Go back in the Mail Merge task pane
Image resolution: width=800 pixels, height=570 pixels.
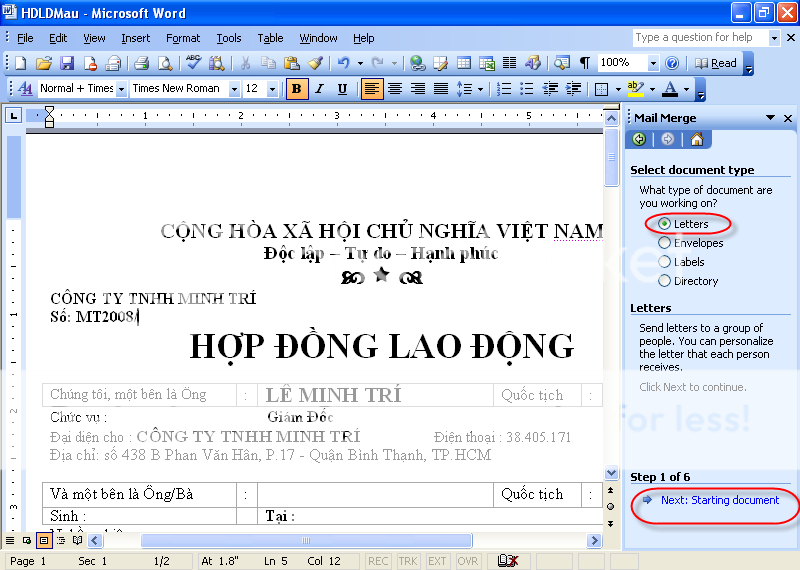pos(639,139)
